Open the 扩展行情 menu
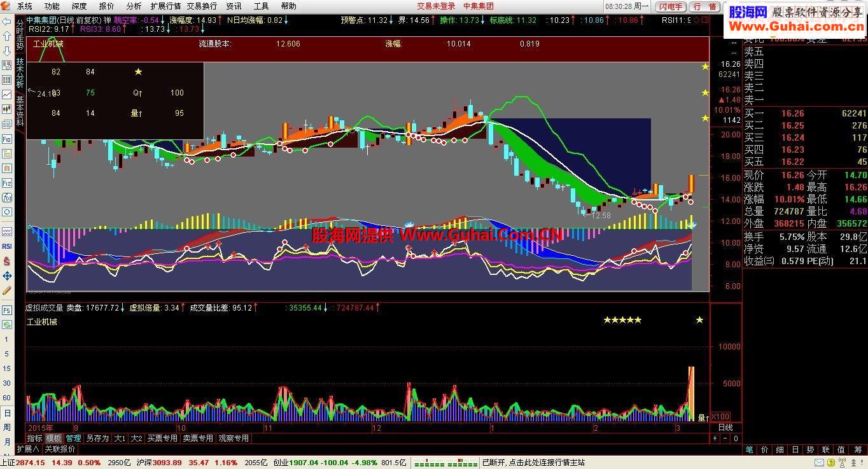Screen dimensions: 868x469 (165, 6)
